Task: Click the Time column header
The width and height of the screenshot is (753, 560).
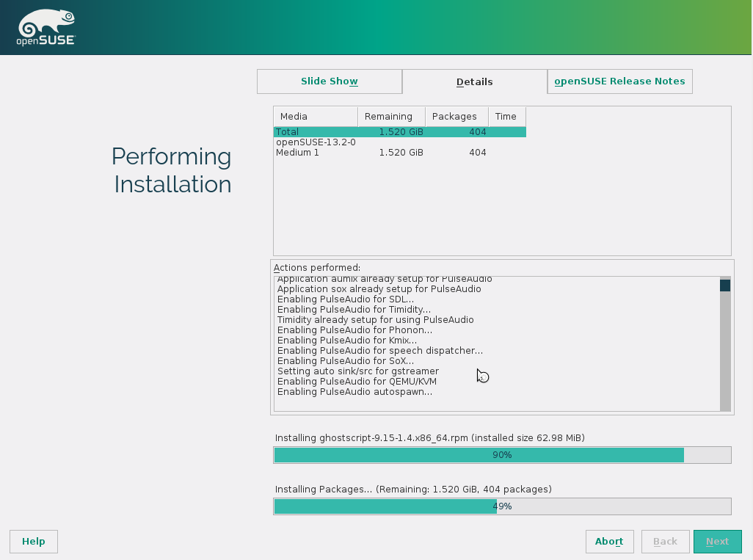Action: pyautogui.click(x=507, y=116)
